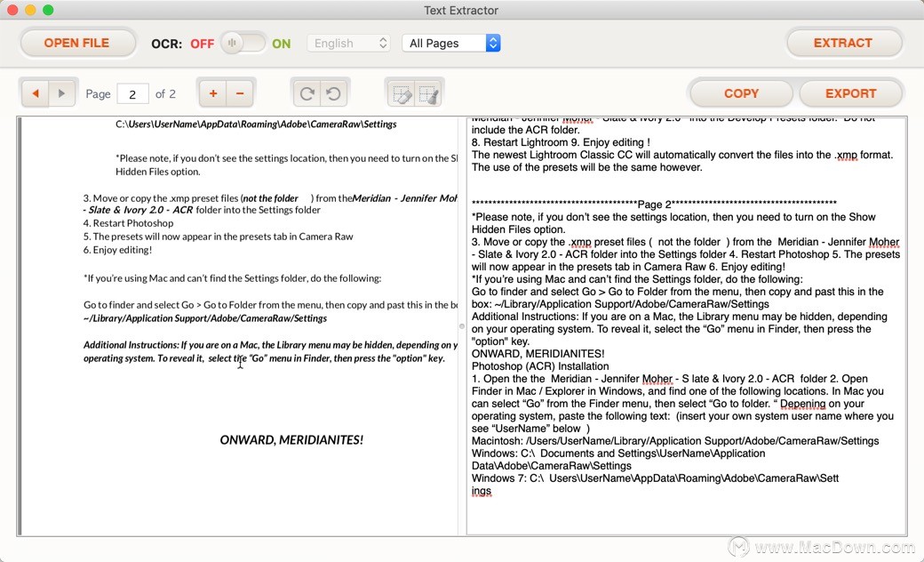Click the EXPORT button
The width and height of the screenshot is (924, 562).
(850, 93)
